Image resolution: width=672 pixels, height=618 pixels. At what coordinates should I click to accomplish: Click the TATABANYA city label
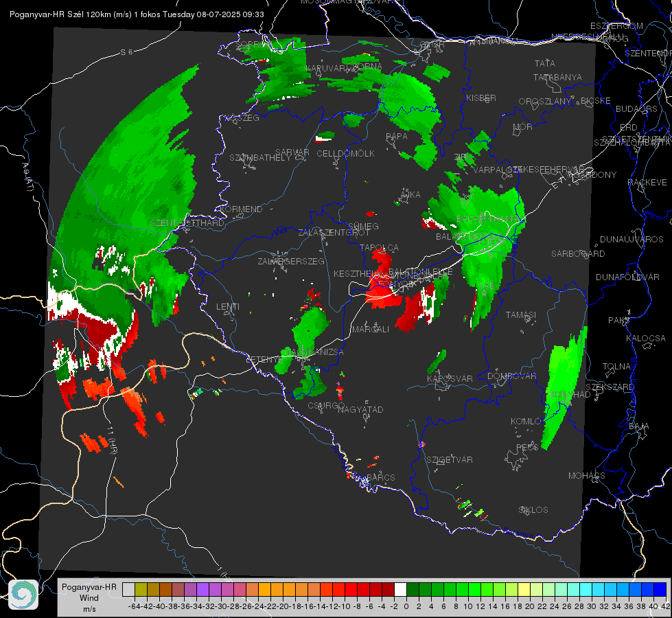pyautogui.click(x=557, y=77)
